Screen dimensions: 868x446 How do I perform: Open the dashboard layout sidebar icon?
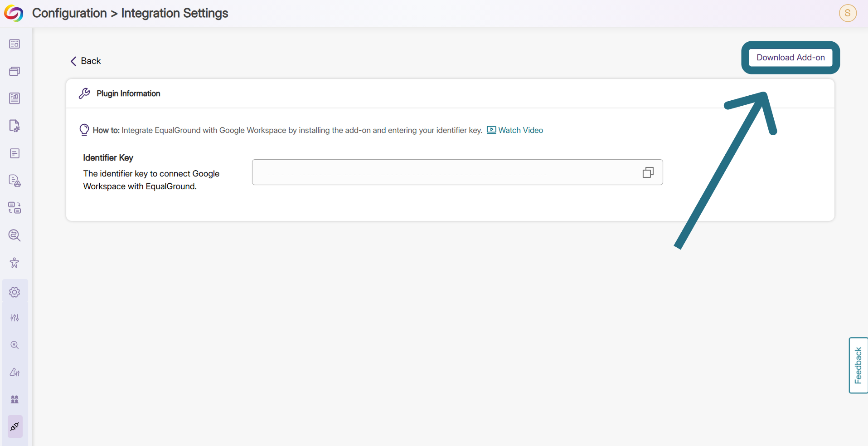click(15, 44)
